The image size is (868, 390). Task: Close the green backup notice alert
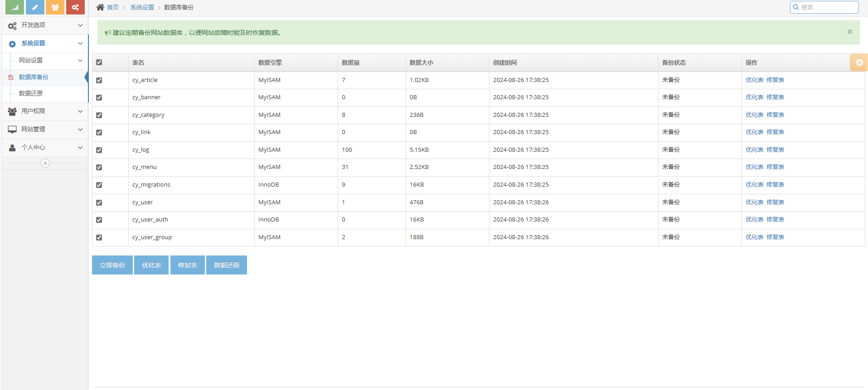click(x=849, y=32)
